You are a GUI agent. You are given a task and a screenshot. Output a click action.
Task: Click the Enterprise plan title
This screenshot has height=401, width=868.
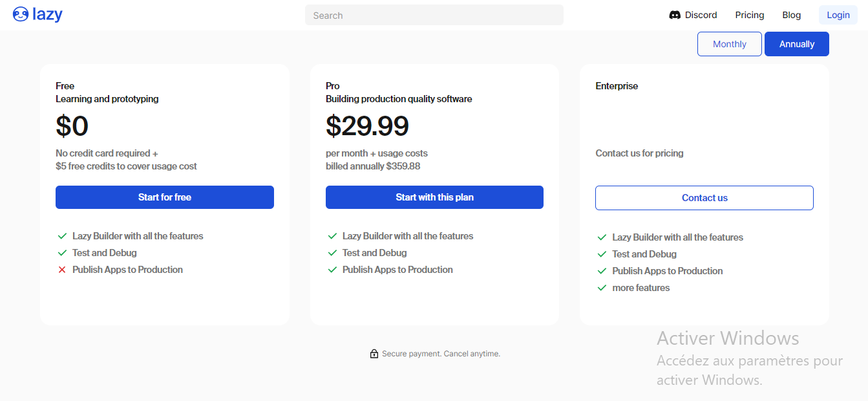tap(617, 86)
